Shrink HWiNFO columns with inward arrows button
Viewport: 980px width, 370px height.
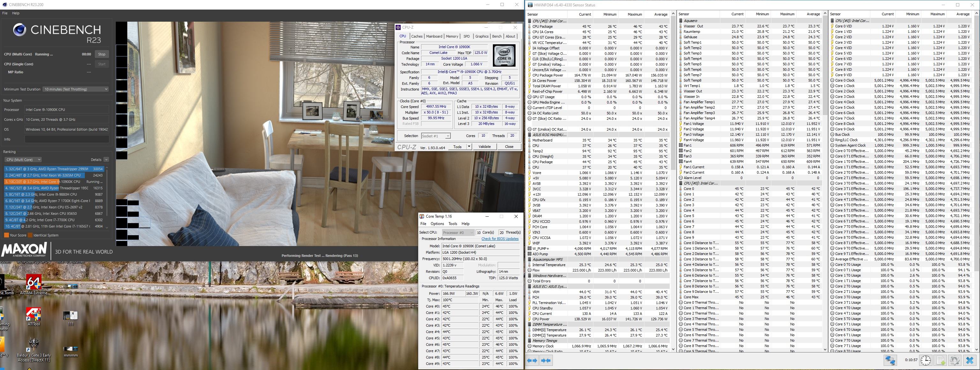click(546, 360)
